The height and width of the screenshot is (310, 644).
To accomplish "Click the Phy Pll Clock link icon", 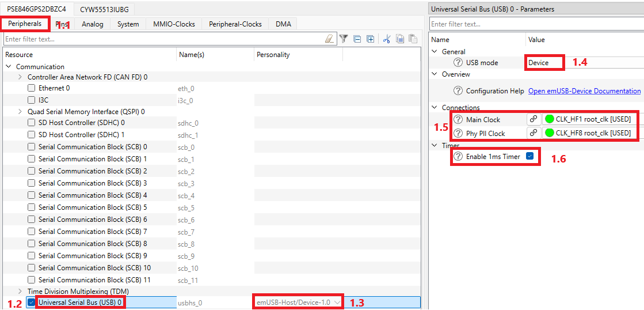I will click(x=534, y=133).
